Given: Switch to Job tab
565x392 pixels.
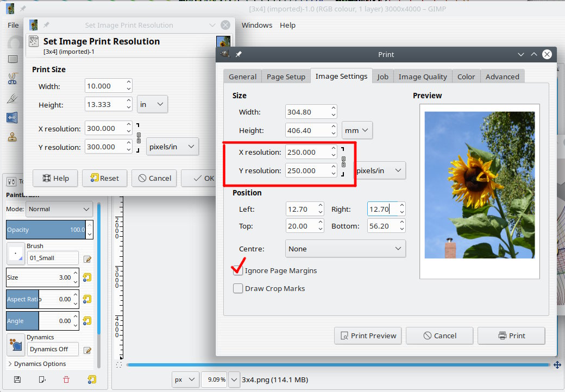Looking at the screenshot, I should pos(382,77).
